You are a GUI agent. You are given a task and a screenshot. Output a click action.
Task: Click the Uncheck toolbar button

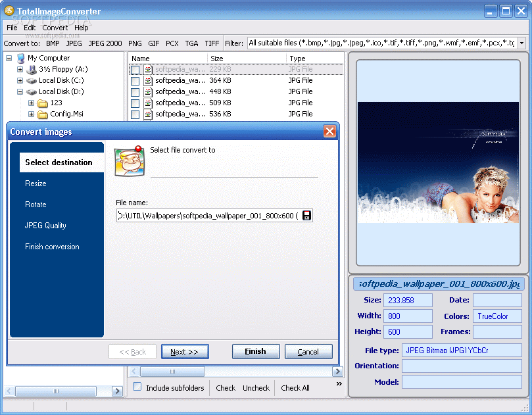click(x=256, y=388)
